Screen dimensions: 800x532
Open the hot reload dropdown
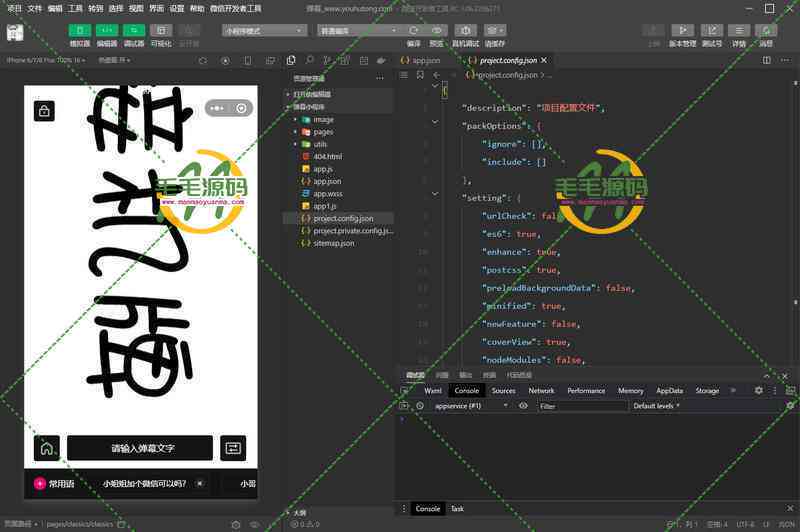pos(114,60)
